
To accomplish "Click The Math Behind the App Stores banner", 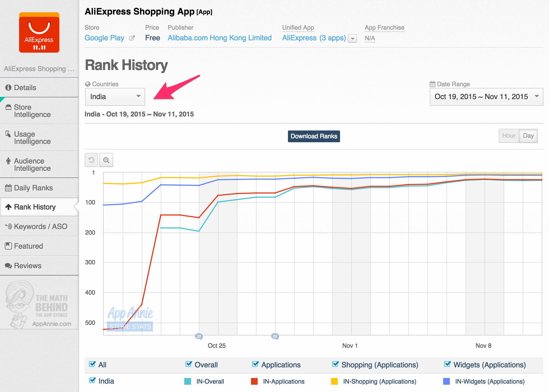I will (39, 305).
